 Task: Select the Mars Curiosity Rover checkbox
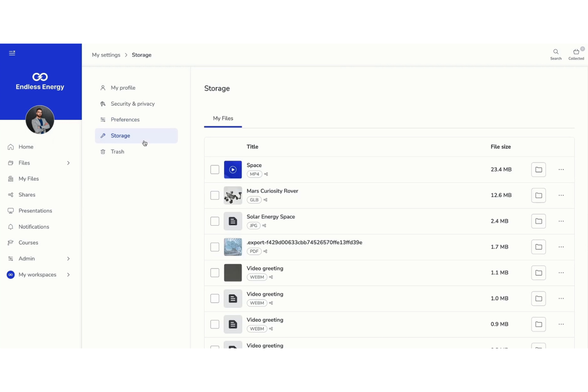pyautogui.click(x=215, y=195)
